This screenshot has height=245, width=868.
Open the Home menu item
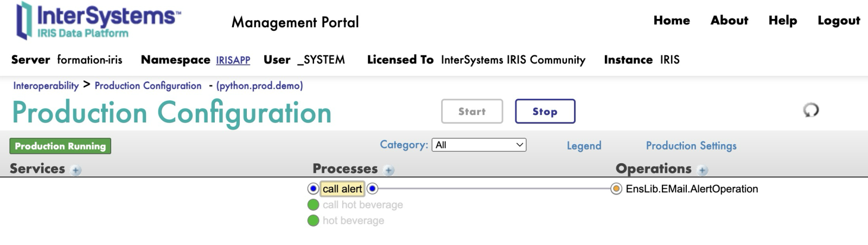[672, 21]
